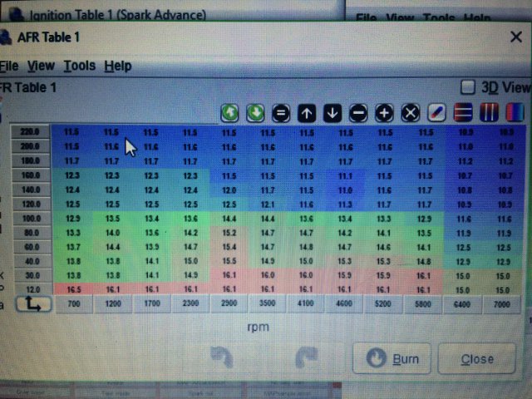Image resolution: width=532 pixels, height=399 pixels.
Task: Open the File menu
Action: tap(8, 66)
